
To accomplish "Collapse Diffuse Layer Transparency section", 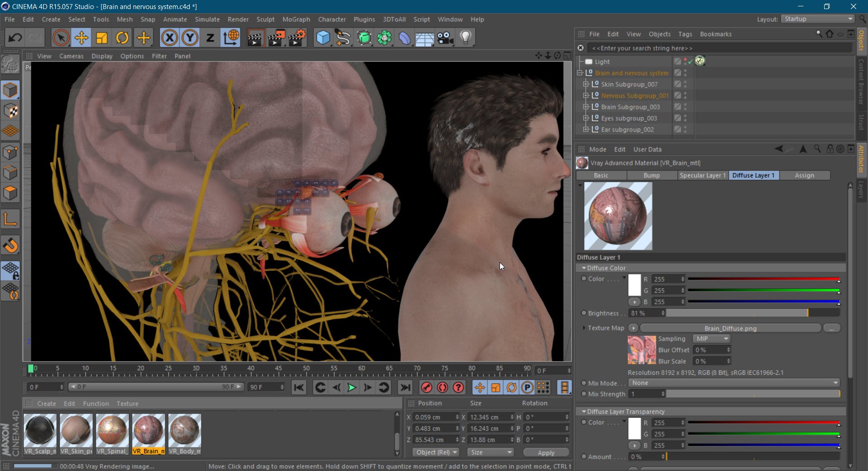I will [x=584, y=412].
